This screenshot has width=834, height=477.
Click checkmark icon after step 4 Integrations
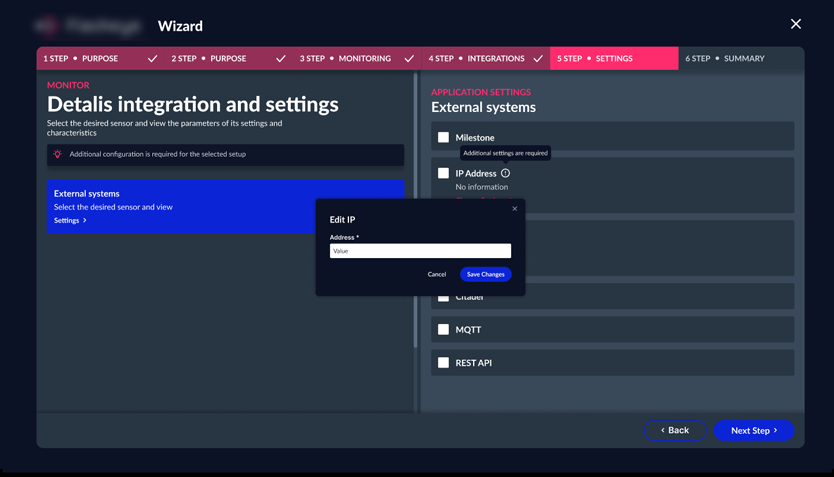(x=538, y=59)
